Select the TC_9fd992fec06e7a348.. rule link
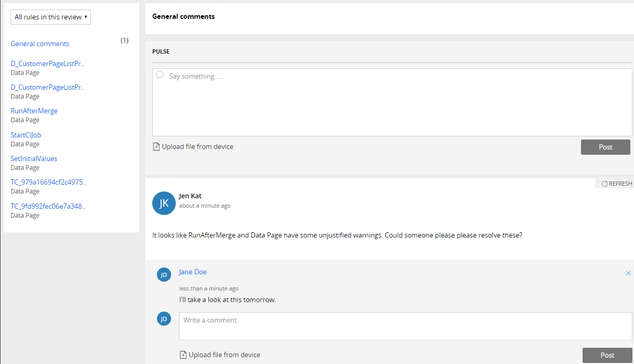Image resolution: width=634 pixels, height=364 pixels. [48, 206]
